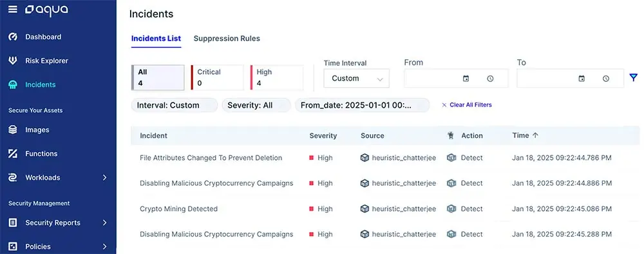Click source cube icon in File Attributes row
This screenshot has height=254, width=644.
pos(365,158)
